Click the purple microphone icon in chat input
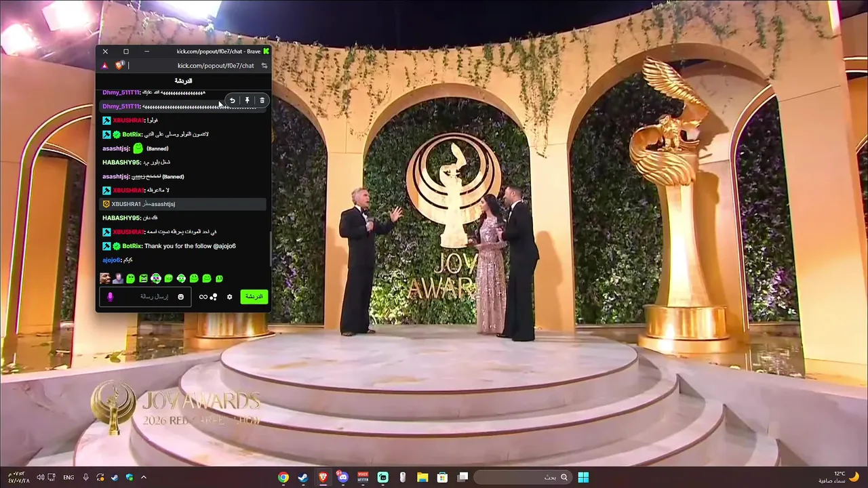This screenshot has height=488, width=868. [110, 297]
